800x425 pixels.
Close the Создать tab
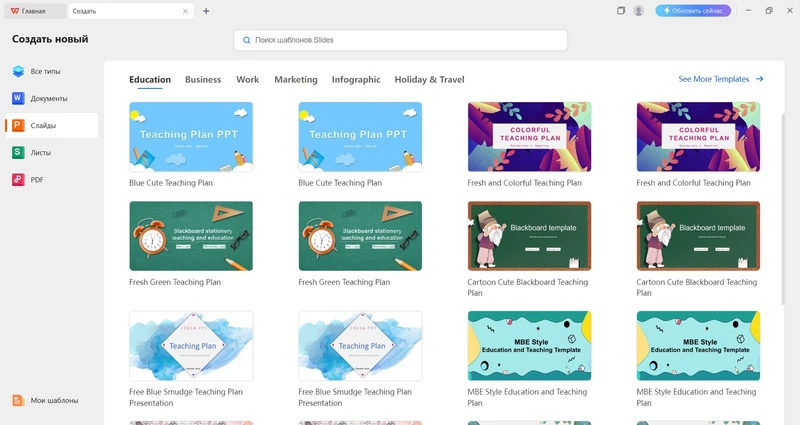tap(185, 11)
